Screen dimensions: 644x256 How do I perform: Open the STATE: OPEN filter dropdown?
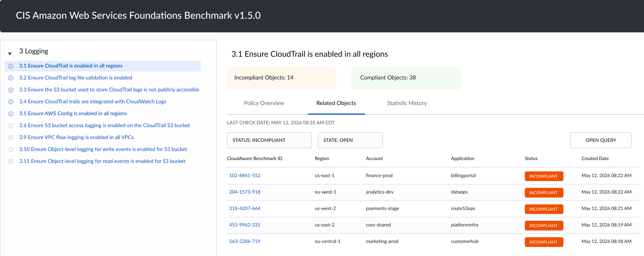[350, 140]
